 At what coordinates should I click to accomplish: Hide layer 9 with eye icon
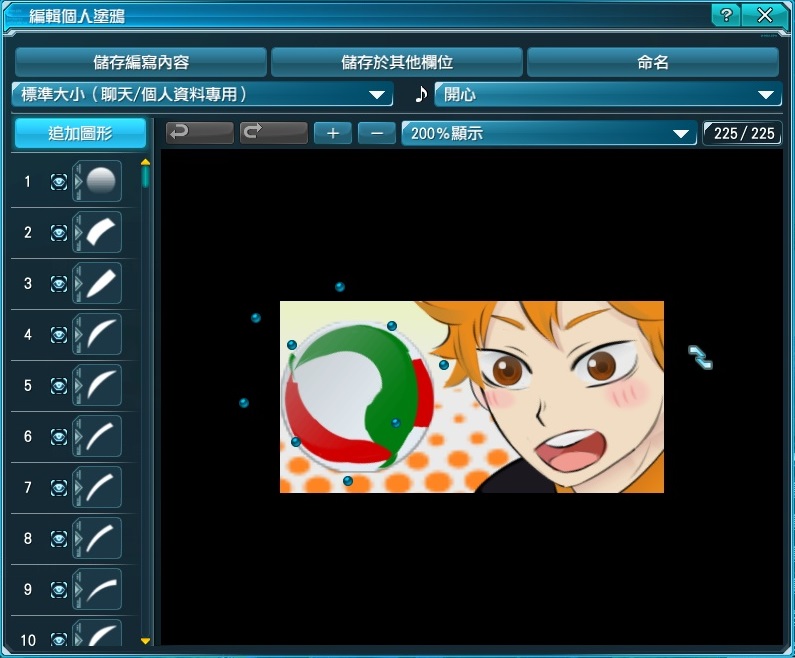point(59,590)
